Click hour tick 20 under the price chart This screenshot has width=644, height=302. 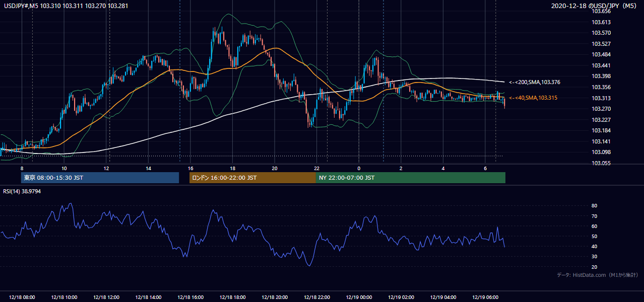coord(275,168)
